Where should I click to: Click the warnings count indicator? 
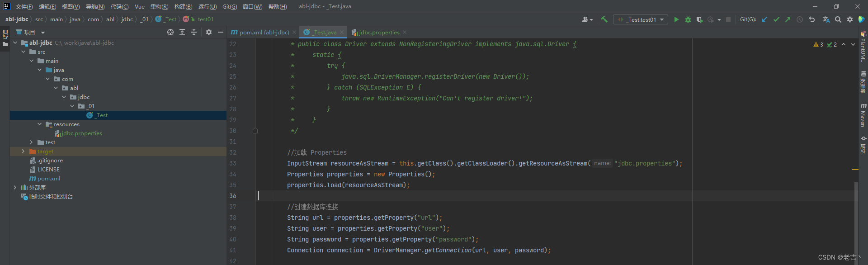point(818,44)
